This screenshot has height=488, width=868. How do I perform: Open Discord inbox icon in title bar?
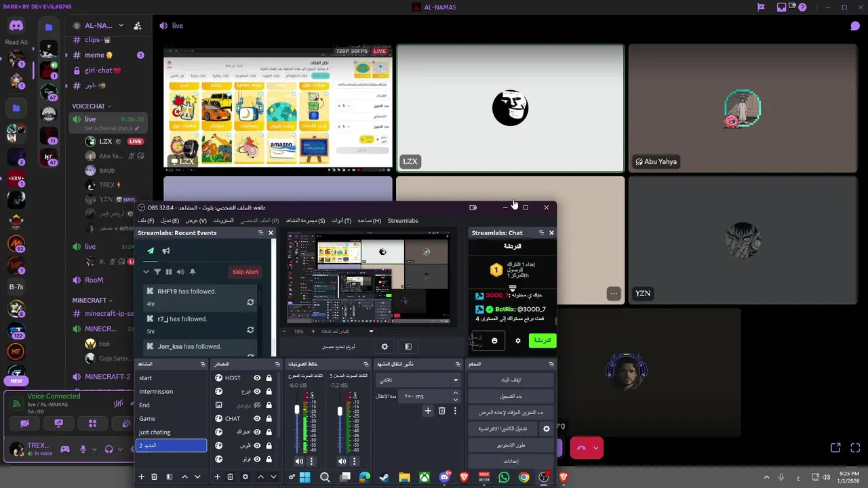coord(782,7)
